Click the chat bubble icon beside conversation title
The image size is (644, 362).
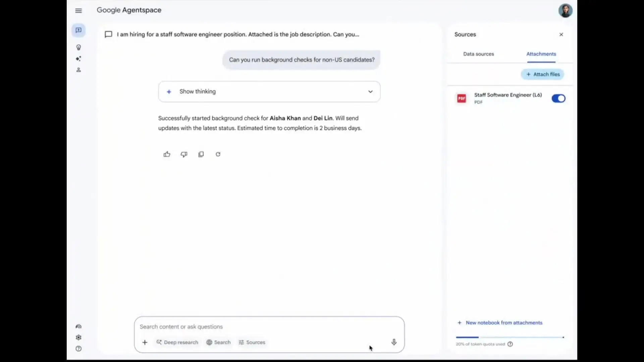pyautogui.click(x=108, y=35)
